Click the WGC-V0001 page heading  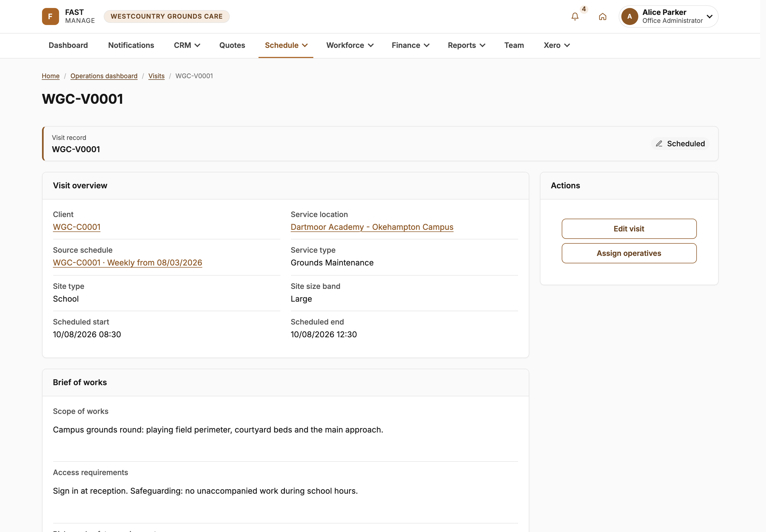[x=83, y=99]
